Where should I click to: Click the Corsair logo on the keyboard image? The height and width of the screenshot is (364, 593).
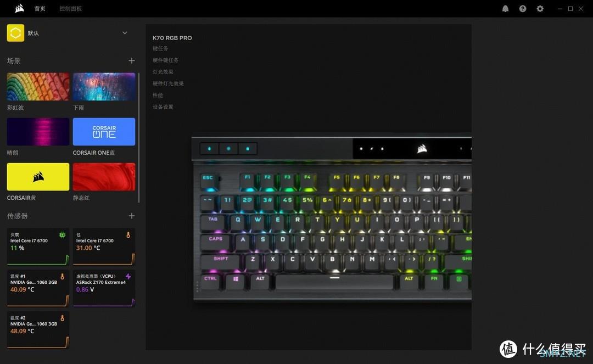(422, 149)
